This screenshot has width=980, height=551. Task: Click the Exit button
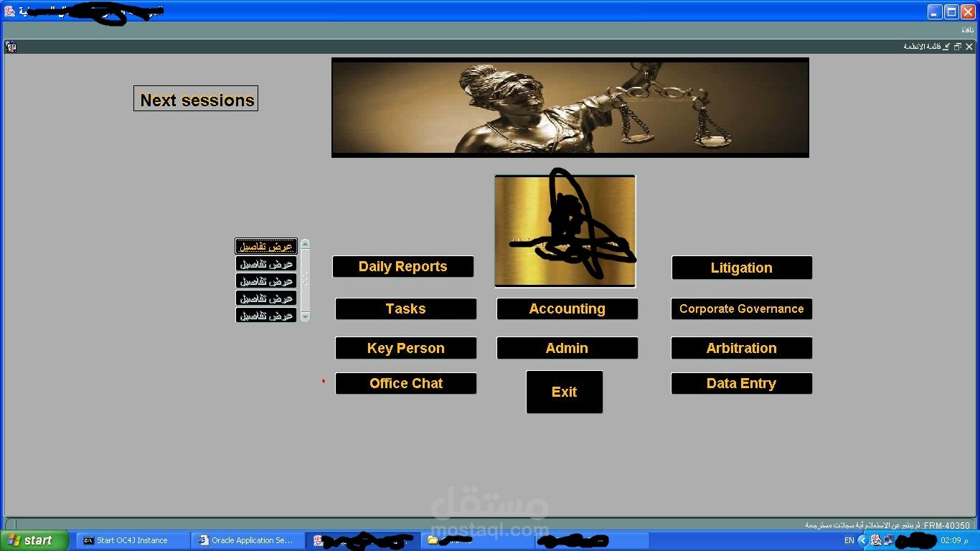(564, 392)
